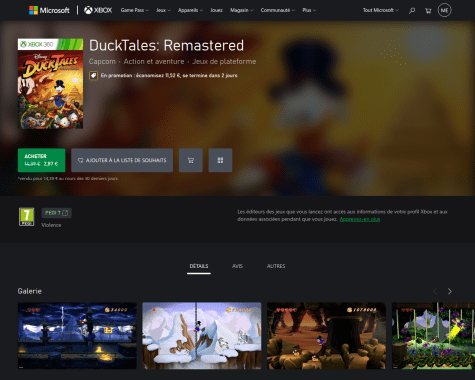Image resolution: width=475 pixels, height=380 pixels.
Task: Open the ME account profile circle
Action: pos(444,10)
